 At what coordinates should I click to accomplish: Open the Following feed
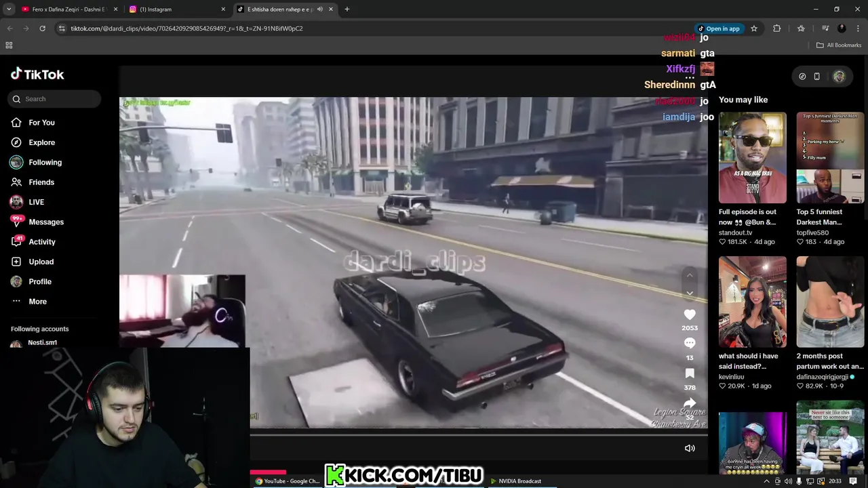point(36,162)
